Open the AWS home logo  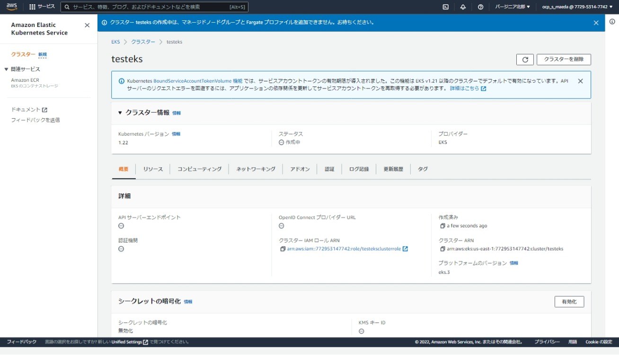(x=12, y=7)
